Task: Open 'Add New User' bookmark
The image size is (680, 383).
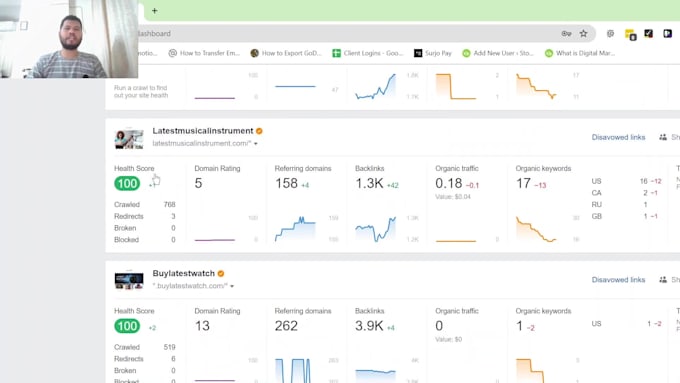Action: pos(498,53)
